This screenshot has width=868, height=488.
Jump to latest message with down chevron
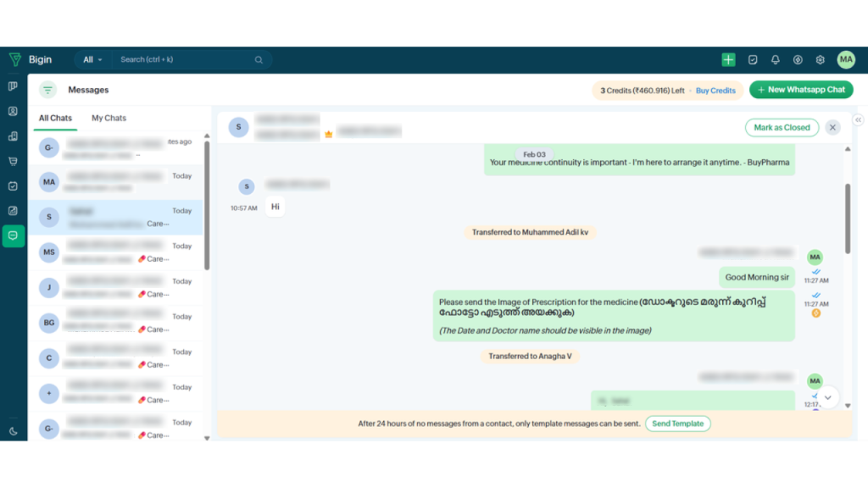(x=827, y=396)
